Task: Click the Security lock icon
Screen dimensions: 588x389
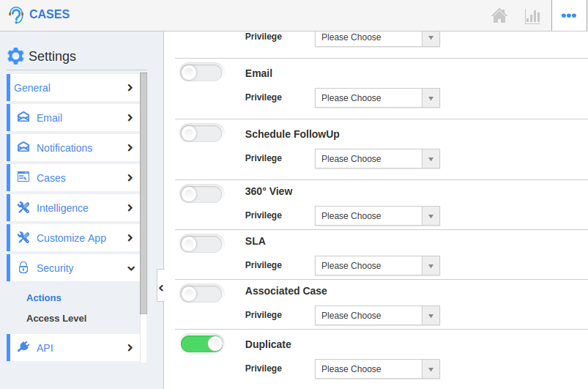Action: [23, 267]
